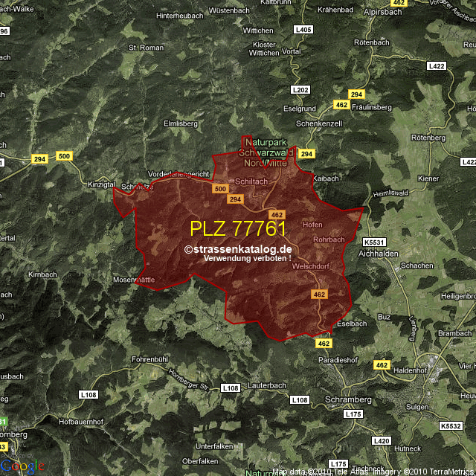Select the Schramberg town label
The width and height of the screenshot is (476, 476).
click(349, 400)
